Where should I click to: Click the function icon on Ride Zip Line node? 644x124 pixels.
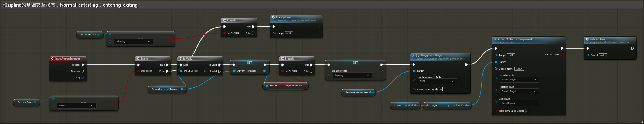(x=587, y=39)
